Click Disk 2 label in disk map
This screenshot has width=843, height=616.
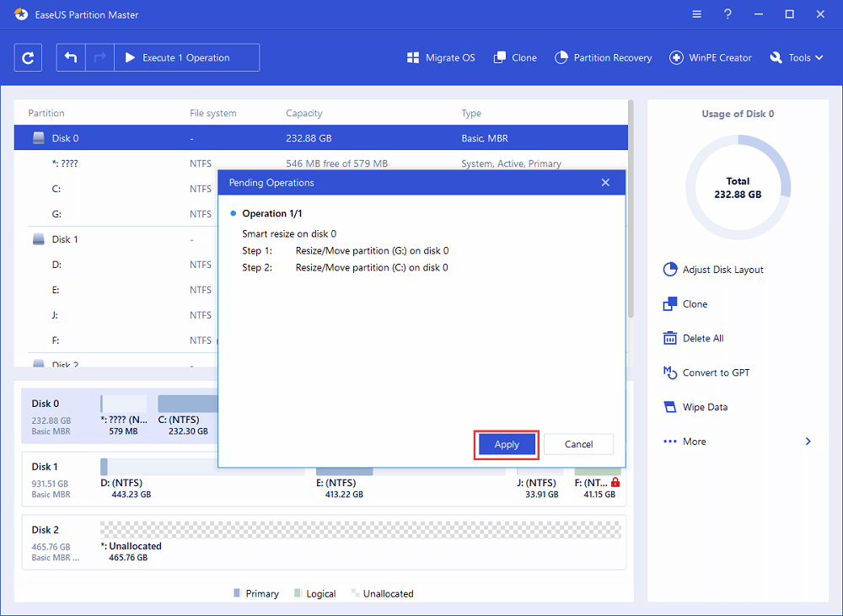46,529
